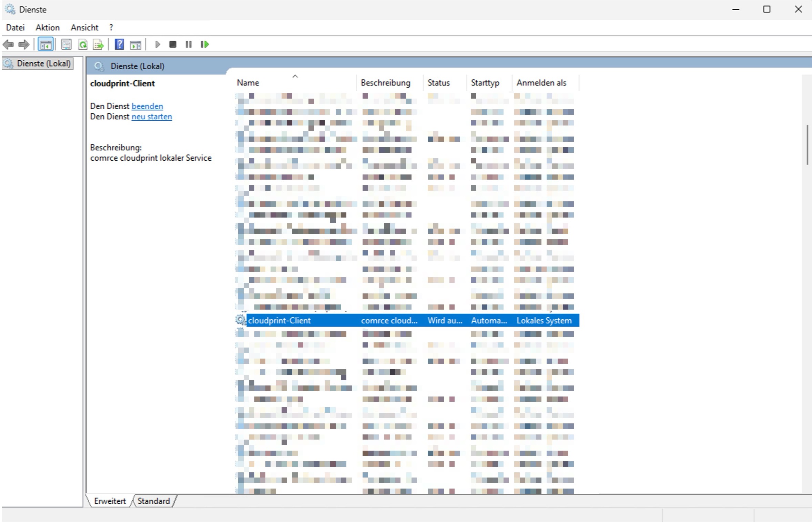The height and width of the screenshot is (522, 812).
Task: Click the Restart service green icon
Action: click(205, 44)
